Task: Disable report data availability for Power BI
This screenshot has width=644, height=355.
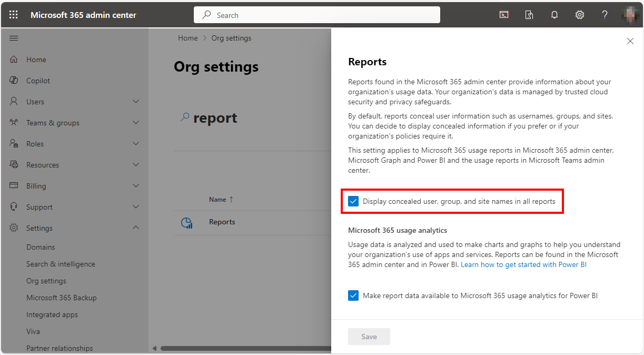Action: tap(353, 295)
